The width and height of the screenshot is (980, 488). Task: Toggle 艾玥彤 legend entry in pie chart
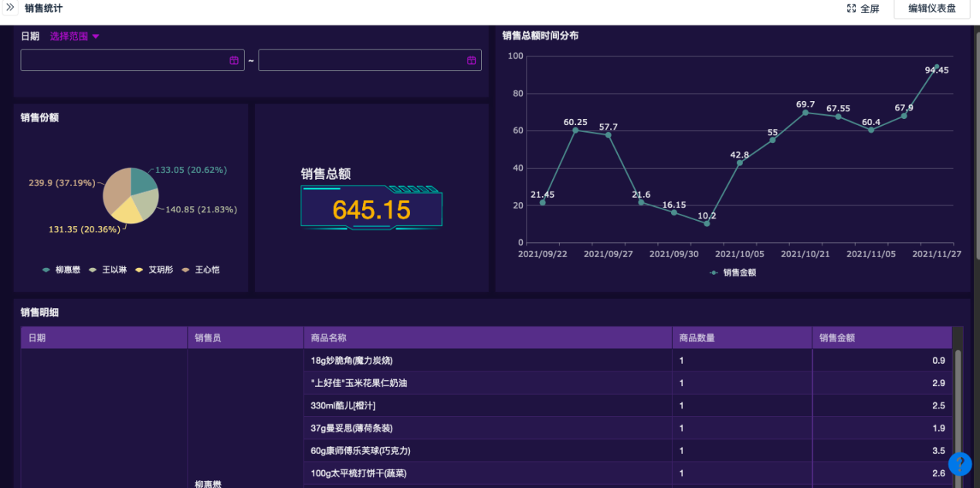click(154, 270)
